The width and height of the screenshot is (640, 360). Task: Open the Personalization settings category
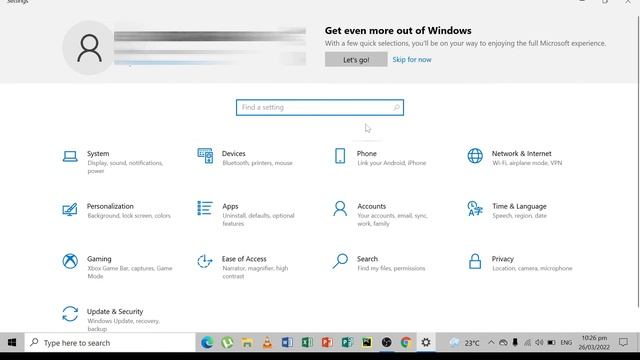click(x=116, y=211)
